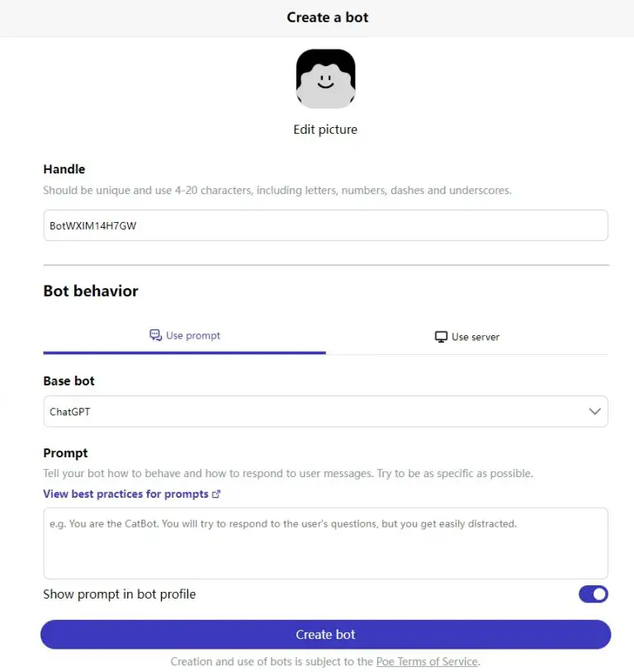Open the Base bot selector
Viewport: 634px width, 672px height.
[325, 411]
